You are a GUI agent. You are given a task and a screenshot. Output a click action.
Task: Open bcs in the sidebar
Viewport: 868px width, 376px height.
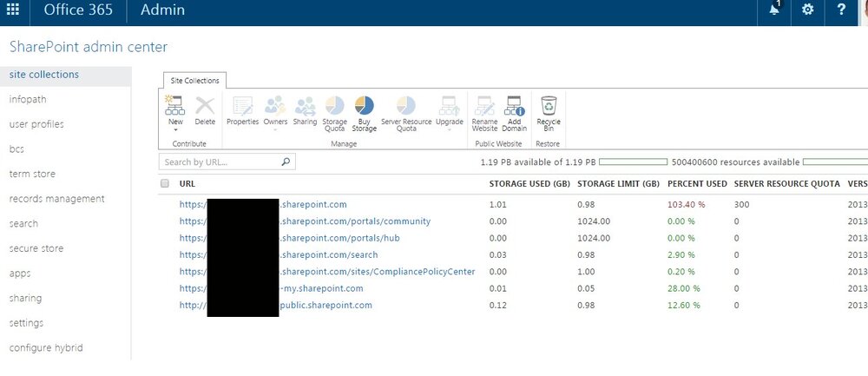pyautogui.click(x=16, y=149)
